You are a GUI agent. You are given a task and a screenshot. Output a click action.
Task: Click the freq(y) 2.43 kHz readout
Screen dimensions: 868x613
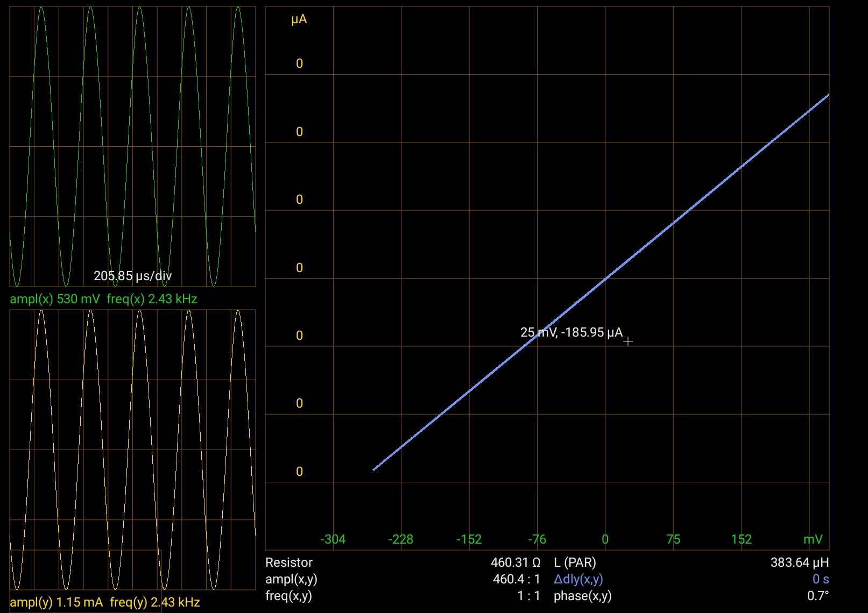[x=155, y=602]
